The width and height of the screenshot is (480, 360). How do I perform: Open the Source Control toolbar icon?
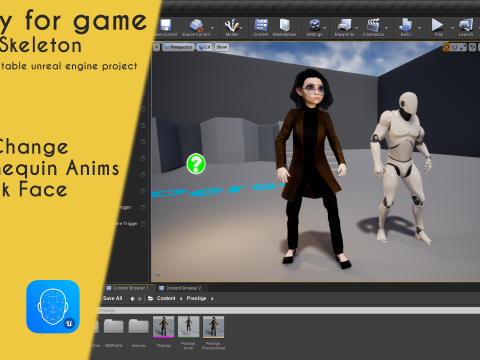tap(196, 26)
